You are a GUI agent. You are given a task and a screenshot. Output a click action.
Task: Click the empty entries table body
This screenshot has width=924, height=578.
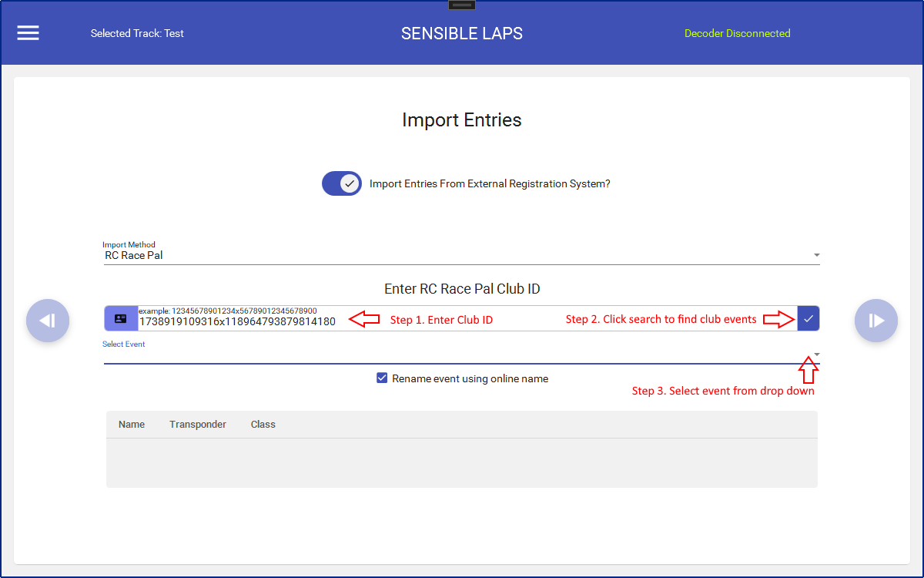pos(462,462)
